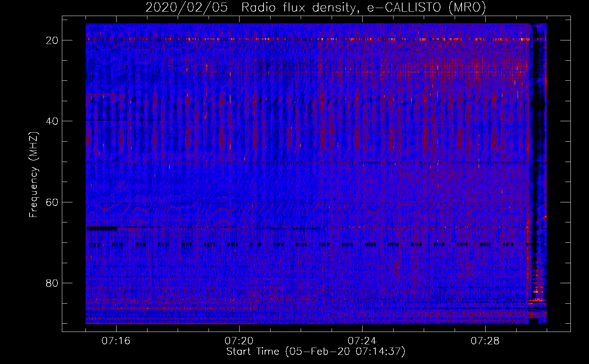This screenshot has height=364, width=589.
Task: Click the 'Start Time (05-Feb-20 07:14:37)' label
Action: click(x=316, y=352)
